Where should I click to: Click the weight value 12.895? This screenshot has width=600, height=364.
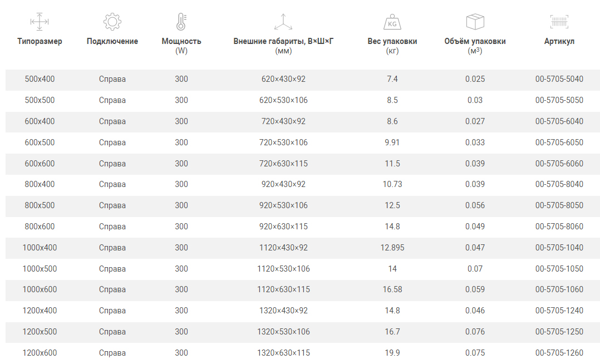click(x=392, y=248)
